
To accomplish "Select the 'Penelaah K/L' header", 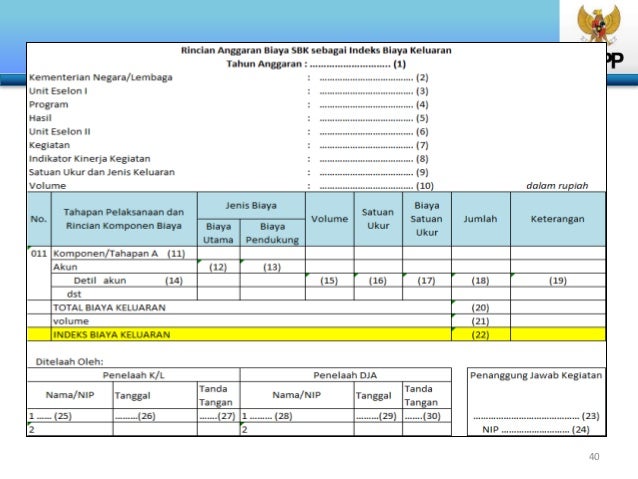I will [x=134, y=375].
